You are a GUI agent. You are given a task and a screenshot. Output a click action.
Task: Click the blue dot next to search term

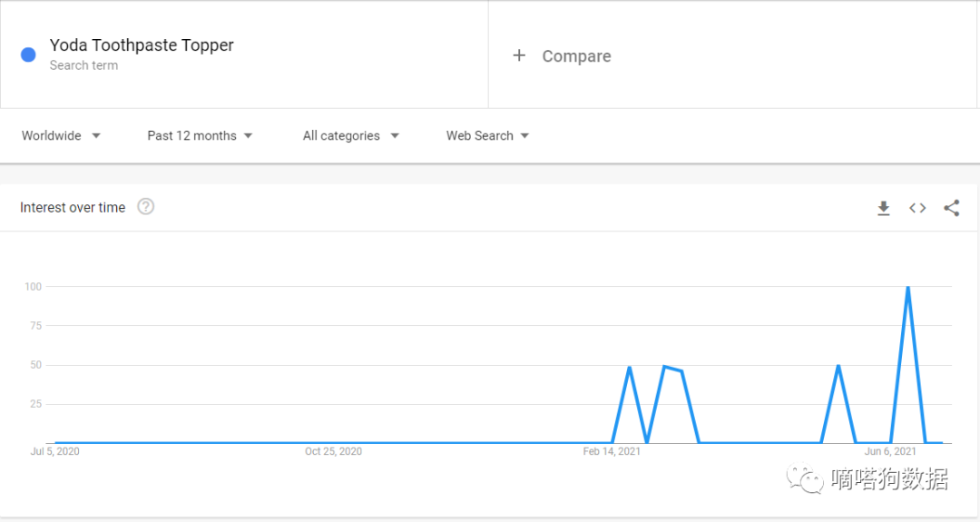coord(28,54)
